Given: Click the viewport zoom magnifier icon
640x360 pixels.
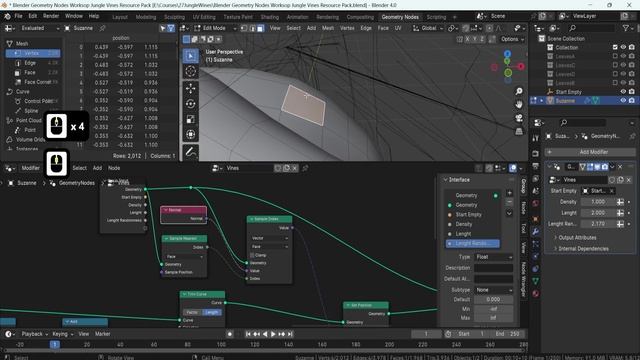Looking at the screenshot, I should click(519, 91).
